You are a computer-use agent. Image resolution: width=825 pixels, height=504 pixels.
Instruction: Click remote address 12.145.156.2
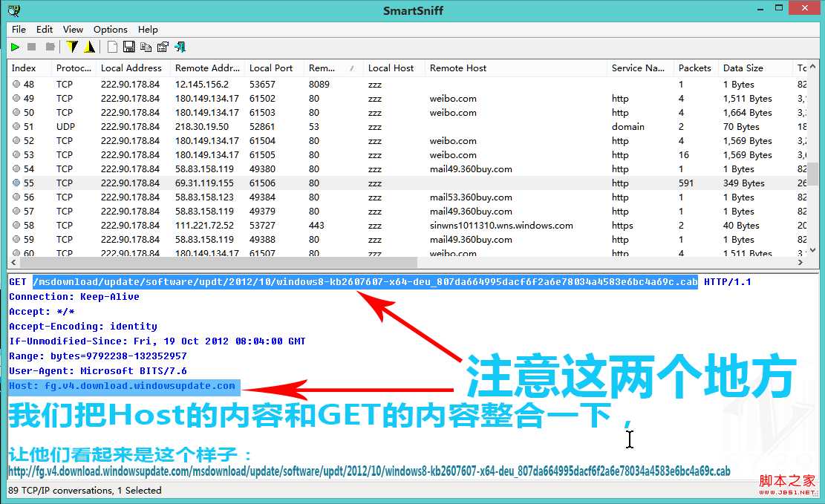coord(201,84)
